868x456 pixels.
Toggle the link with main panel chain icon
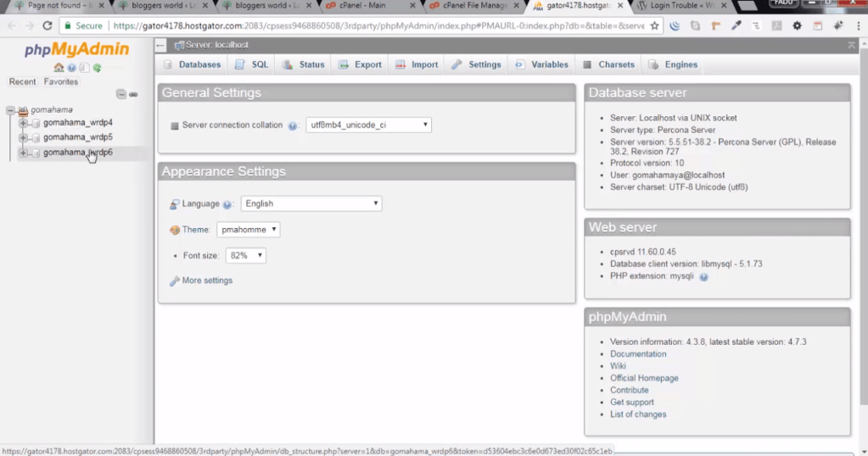click(133, 95)
